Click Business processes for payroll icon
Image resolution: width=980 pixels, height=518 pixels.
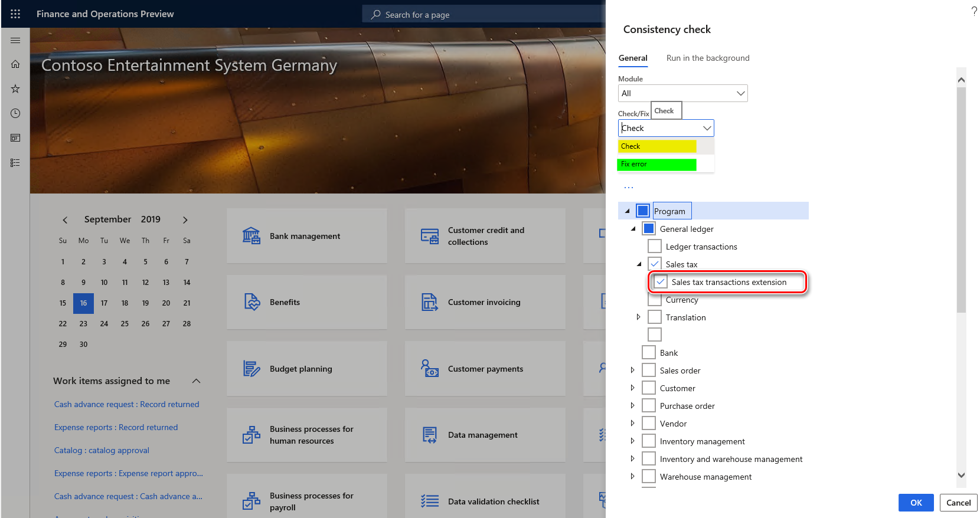[251, 501]
